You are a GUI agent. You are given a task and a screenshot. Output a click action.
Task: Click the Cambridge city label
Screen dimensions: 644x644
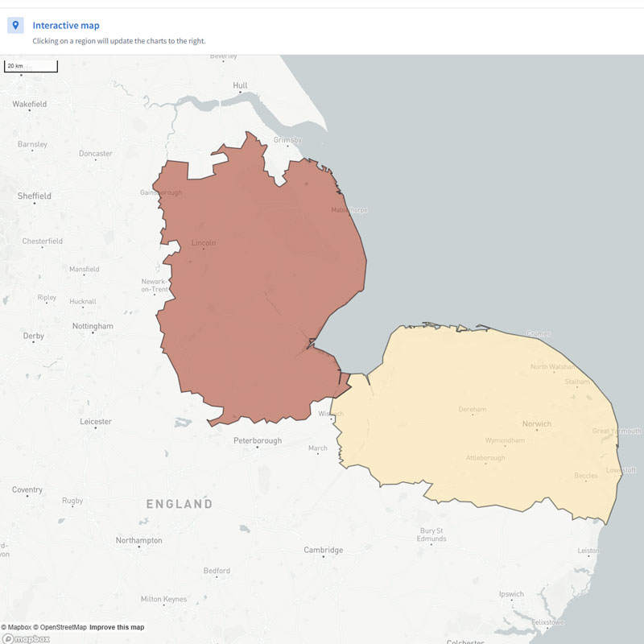[323, 550]
